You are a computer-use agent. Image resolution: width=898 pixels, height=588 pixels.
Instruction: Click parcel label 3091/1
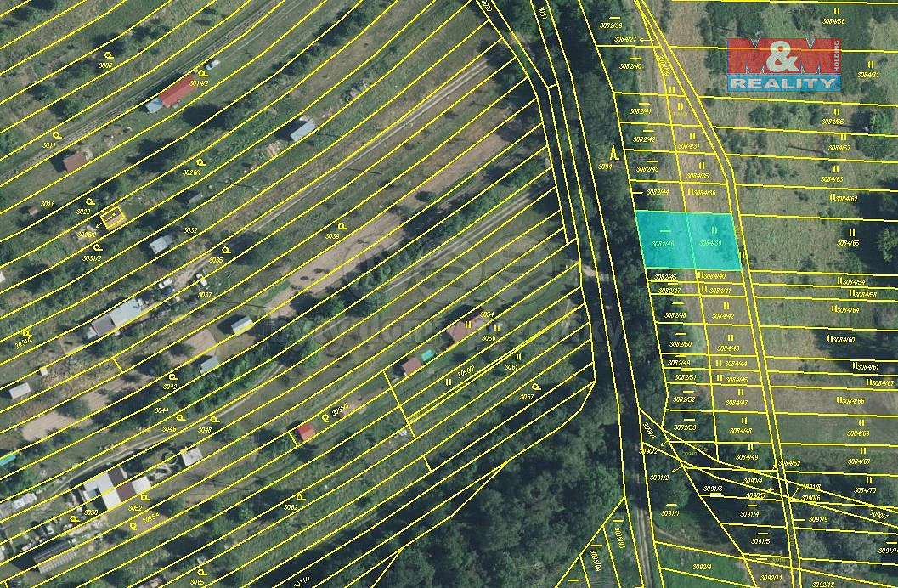pyautogui.click(x=669, y=513)
